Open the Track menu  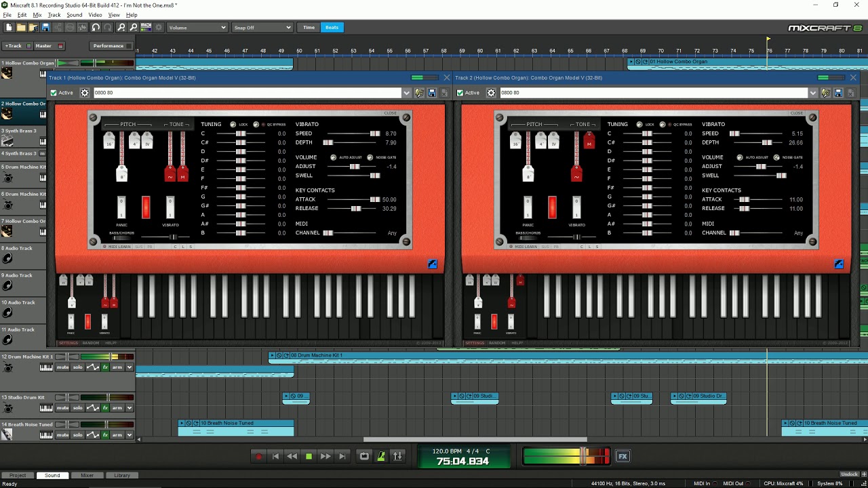coord(54,15)
